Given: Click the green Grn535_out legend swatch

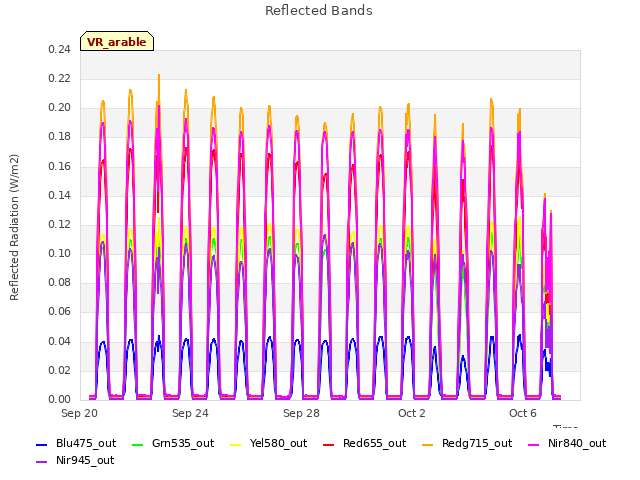Looking at the screenshot, I should pos(138,444).
